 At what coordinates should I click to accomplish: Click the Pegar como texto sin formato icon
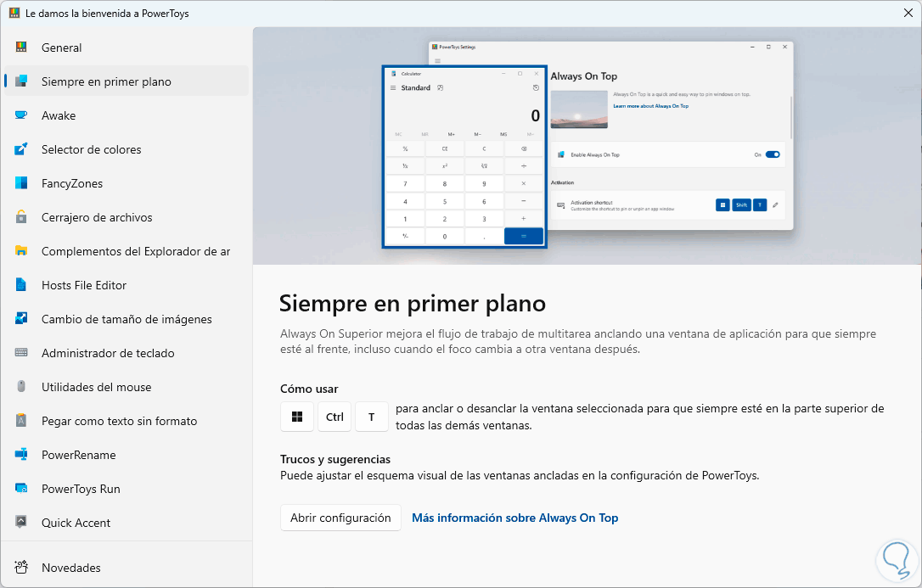click(x=21, y=421)
